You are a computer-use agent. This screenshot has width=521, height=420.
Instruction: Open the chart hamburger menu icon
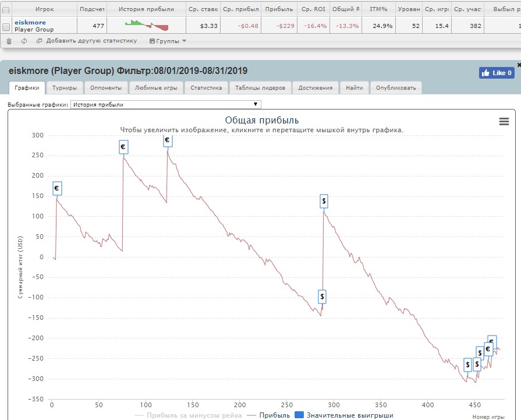[504, 121]
